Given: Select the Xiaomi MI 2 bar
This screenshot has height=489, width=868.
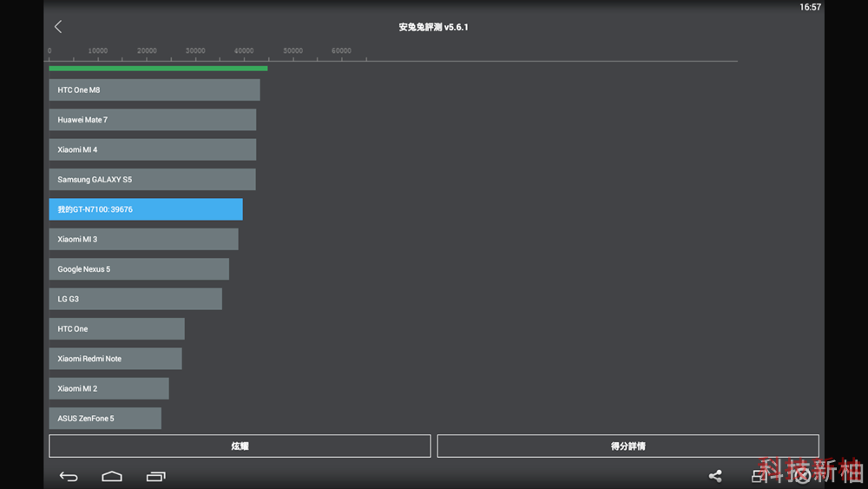Looking at the screenshot, I should (109, 389).
